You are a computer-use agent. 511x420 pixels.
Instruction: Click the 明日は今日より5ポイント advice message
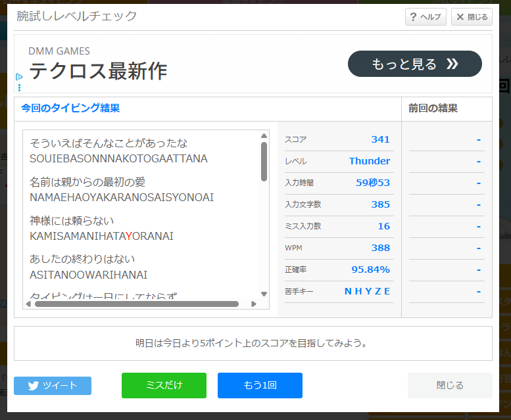click(x=251, y=343)
